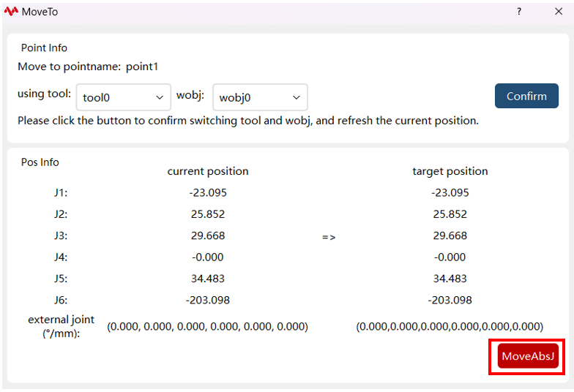The height and width of the screenshot is (392, 574).
Task: Start motion with the MoveAbsJ button
Action: coord(528,355)
